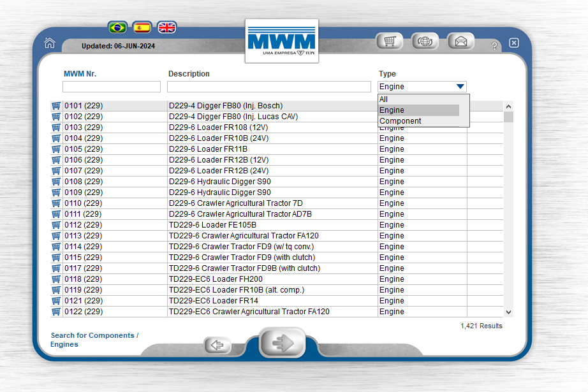Select TD229-EC6 Loader FH200

(216, 279)
